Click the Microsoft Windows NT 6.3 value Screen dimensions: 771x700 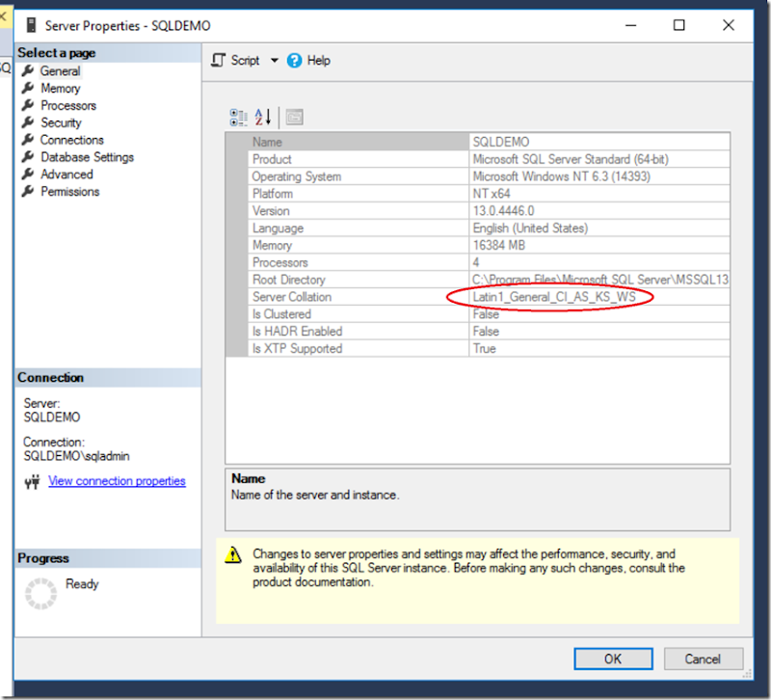562,176
